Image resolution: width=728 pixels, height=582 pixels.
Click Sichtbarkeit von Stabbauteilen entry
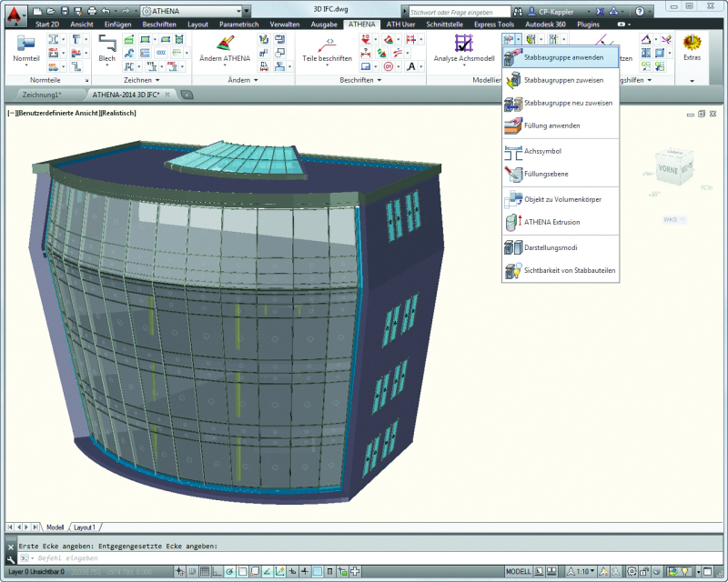coord(570,270)
